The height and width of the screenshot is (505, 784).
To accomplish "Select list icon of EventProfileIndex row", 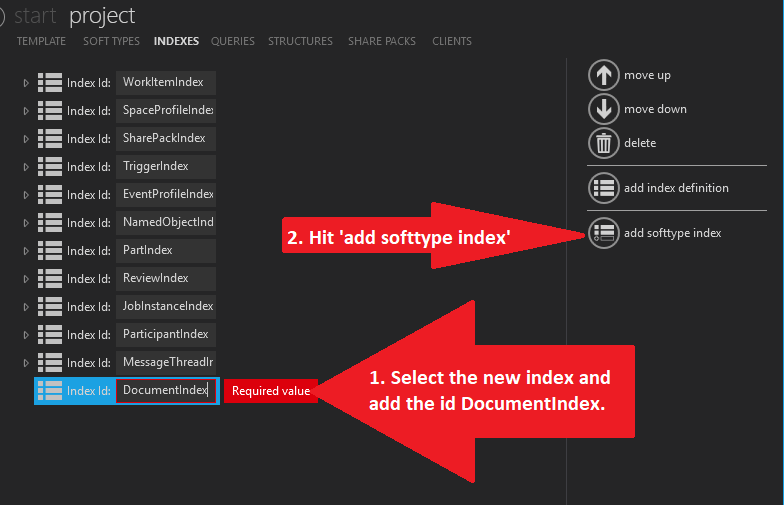I will (50, 194).
